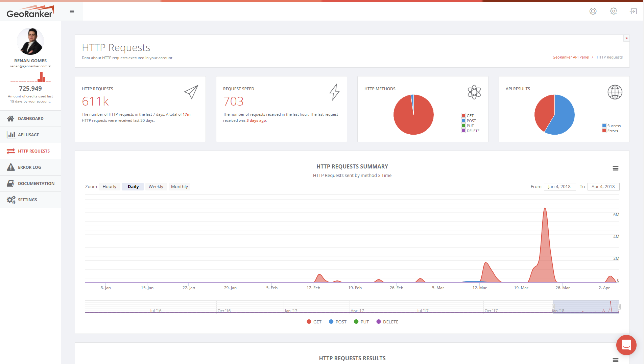Click the highlighted navigator range window
This screenshot has width=644, height=364.
586,307
